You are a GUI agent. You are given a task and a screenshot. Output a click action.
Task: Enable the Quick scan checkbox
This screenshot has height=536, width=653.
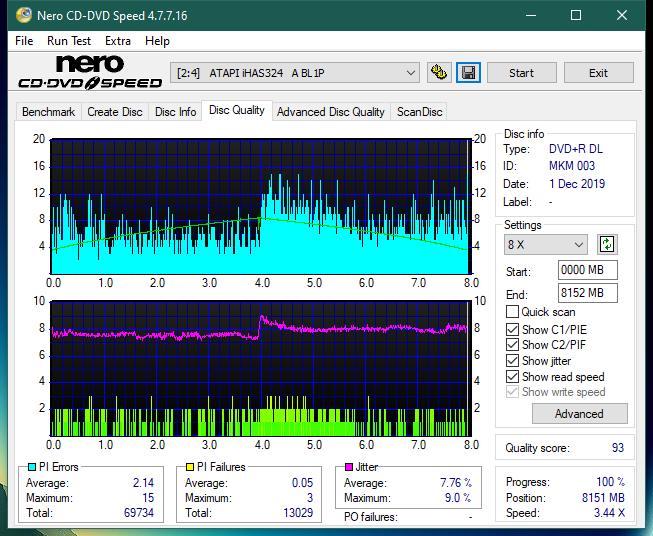click(513, 312)
